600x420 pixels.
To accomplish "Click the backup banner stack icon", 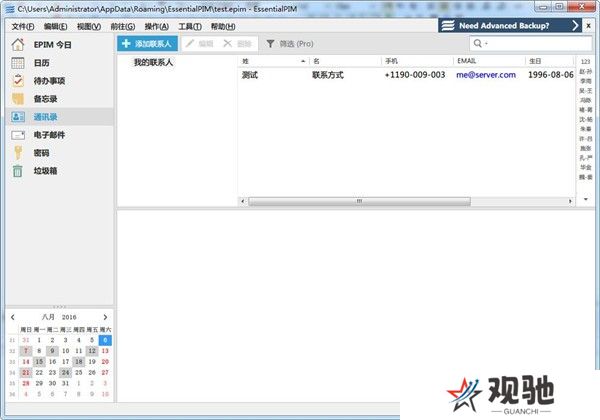I will tap(448, 26).
